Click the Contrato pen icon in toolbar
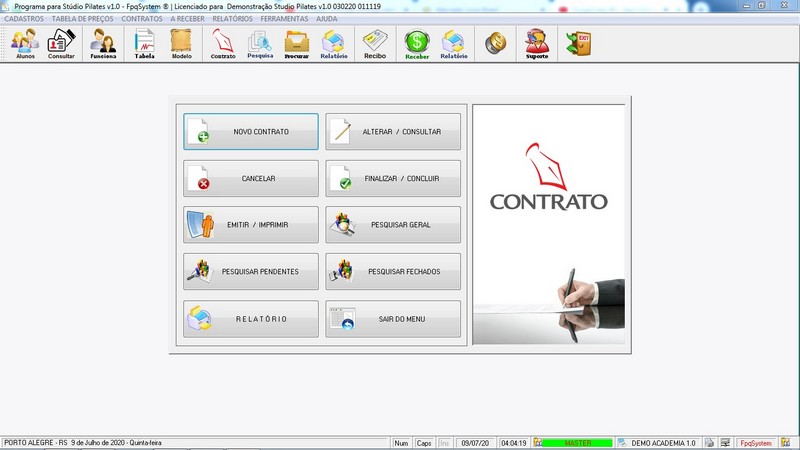The height and width of the screenshot is (450, 800). tap(223, 44)
